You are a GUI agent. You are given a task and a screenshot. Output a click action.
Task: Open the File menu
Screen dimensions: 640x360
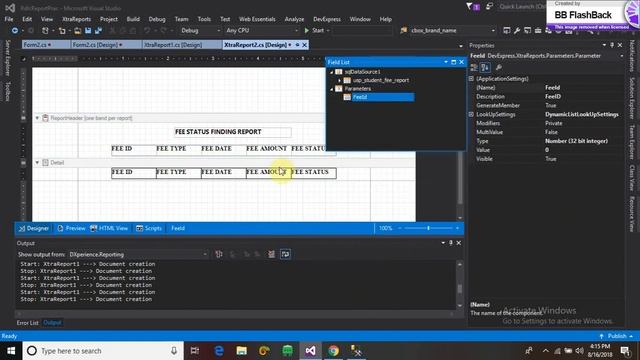click(x=9, y=19)
